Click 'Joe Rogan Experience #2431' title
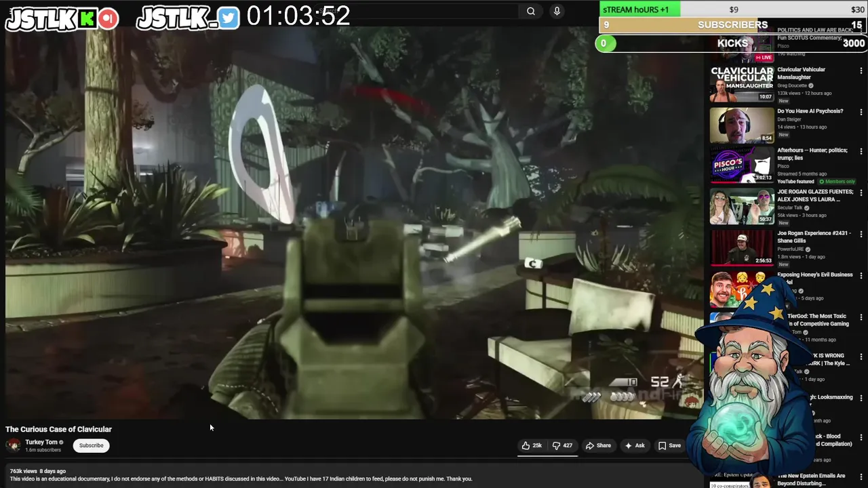 pos(814,237)
